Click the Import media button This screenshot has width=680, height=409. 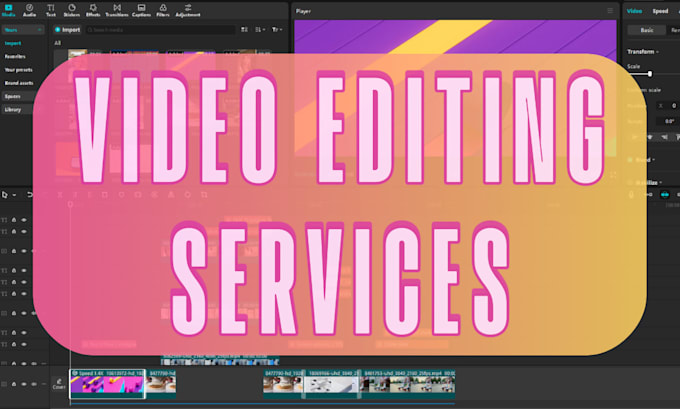(x=67, y=29)
